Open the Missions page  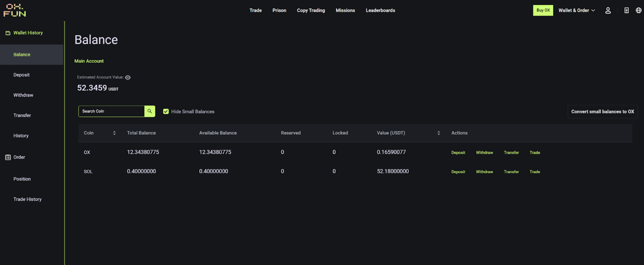[x=345, y=10]
